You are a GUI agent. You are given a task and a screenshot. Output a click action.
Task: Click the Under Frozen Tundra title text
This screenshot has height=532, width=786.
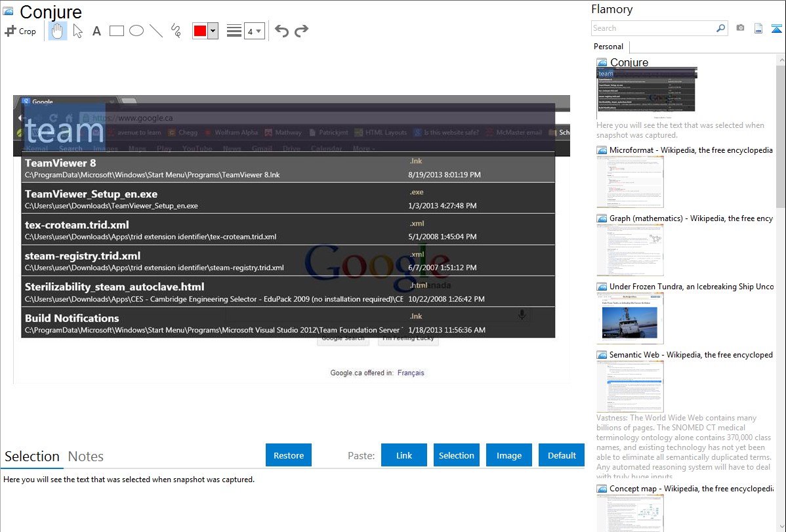click(692, 286)
